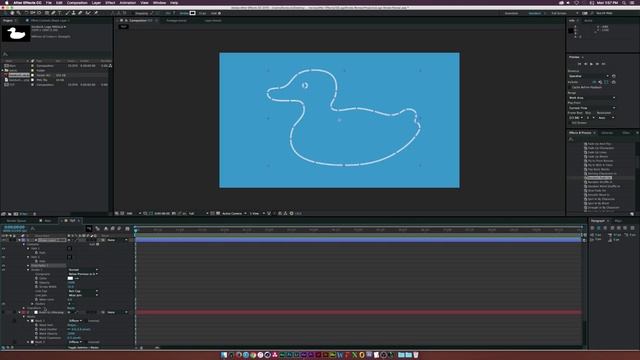Expand the Transform group of shape layer

pos(24,308)
